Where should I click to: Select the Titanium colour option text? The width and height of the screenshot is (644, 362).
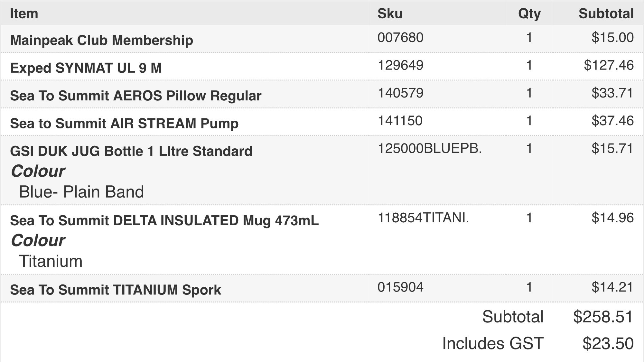(x=51, y=261)
